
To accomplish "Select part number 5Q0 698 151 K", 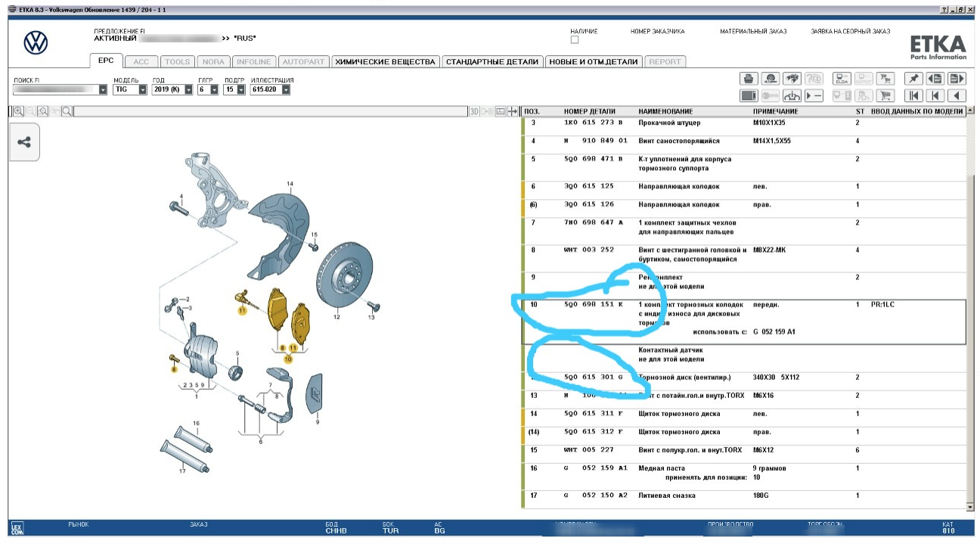I will click(594, 304).
